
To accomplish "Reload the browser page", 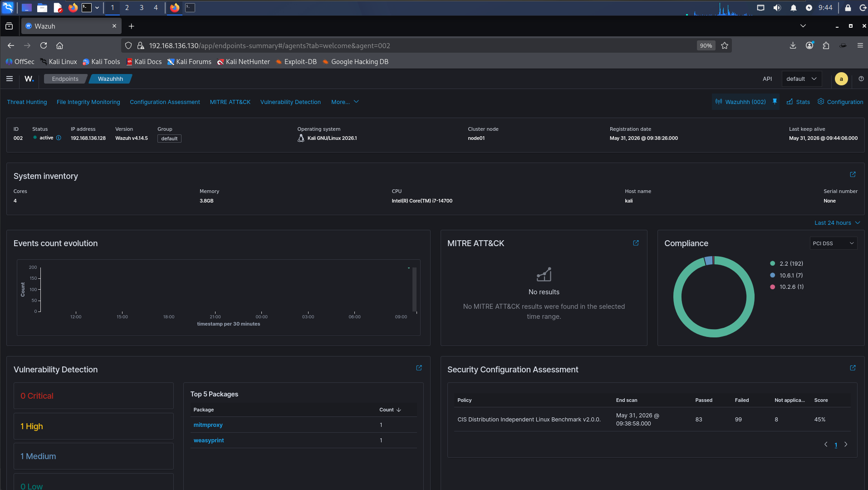I will pos(44,45).
